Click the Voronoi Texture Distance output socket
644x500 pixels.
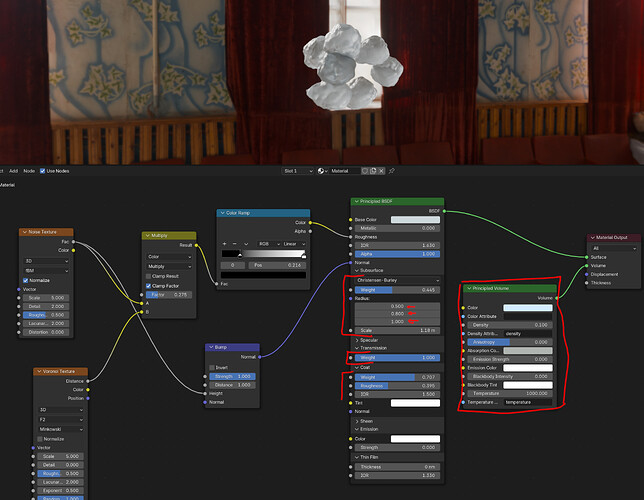click(88, 381)
